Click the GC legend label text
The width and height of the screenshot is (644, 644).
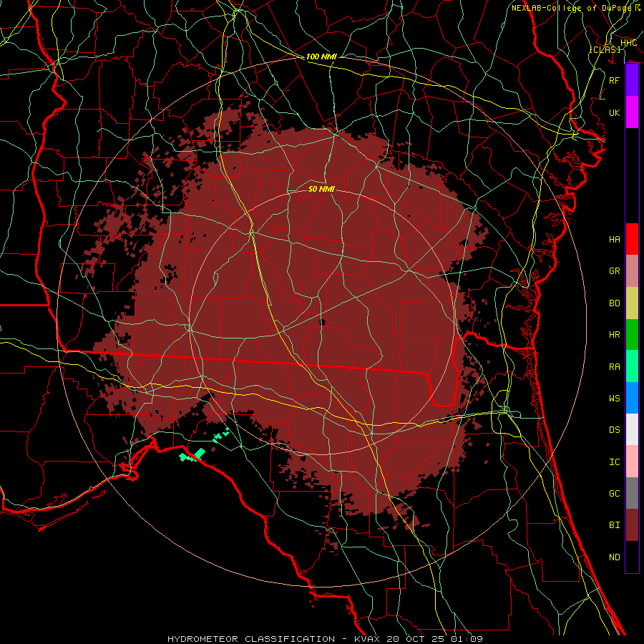coord(614,493)
